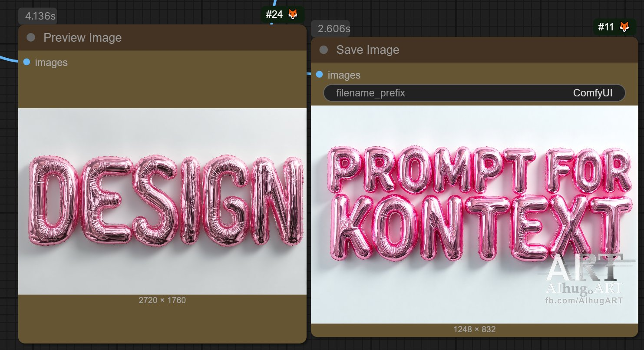Image resolution: width=644 pixels, height=350 pixels.
Task: Open the DESIGN balloon preview image
Action: (162, 201)
